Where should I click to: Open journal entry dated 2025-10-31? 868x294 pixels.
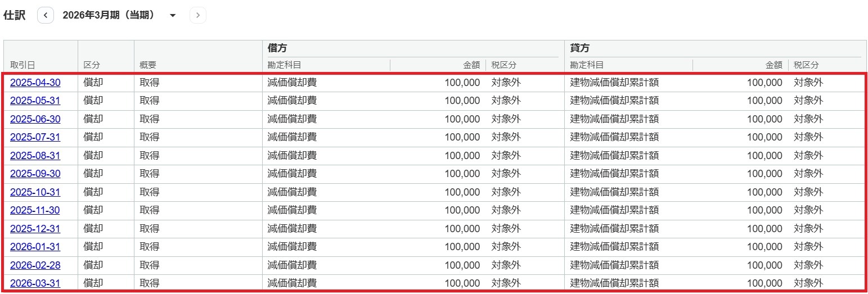tap(35, 192)
